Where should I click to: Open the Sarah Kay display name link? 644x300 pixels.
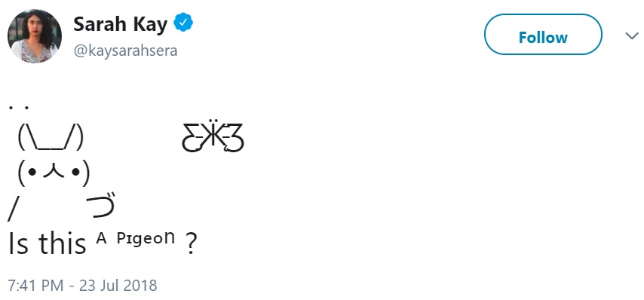pyautogui.click(x=121, y=25)
